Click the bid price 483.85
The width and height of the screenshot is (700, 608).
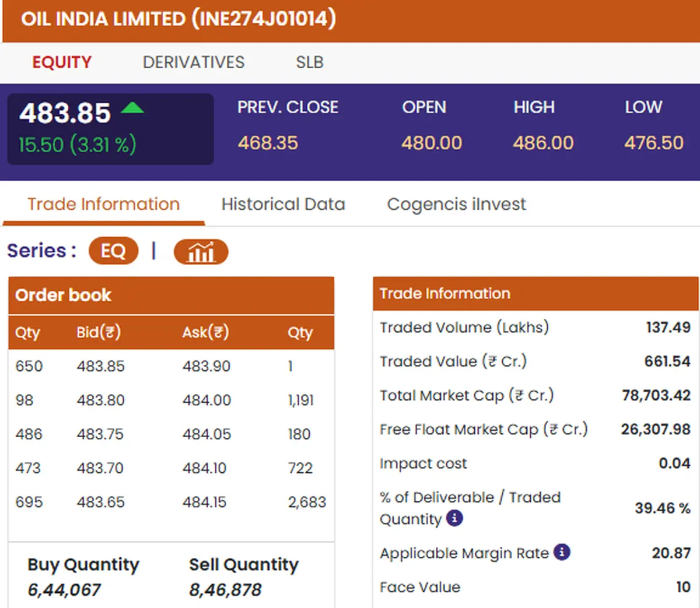(x=101, y=366)
